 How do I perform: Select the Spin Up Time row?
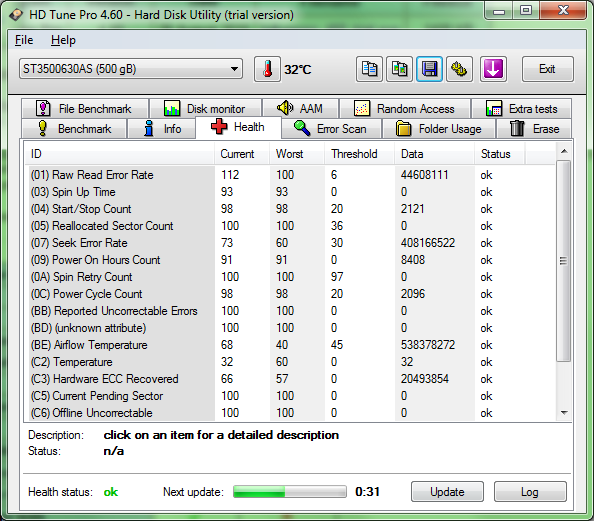click(290, 192)
